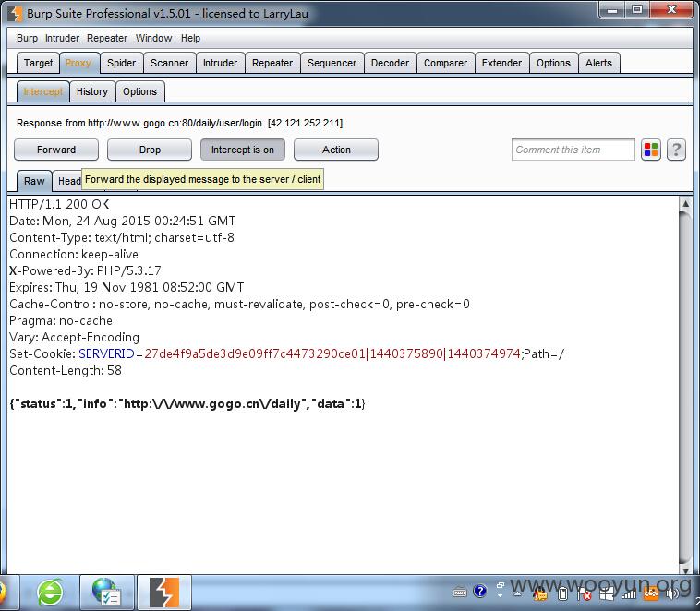Click the Content-Length: 58 header line

[x=66, y=370]
